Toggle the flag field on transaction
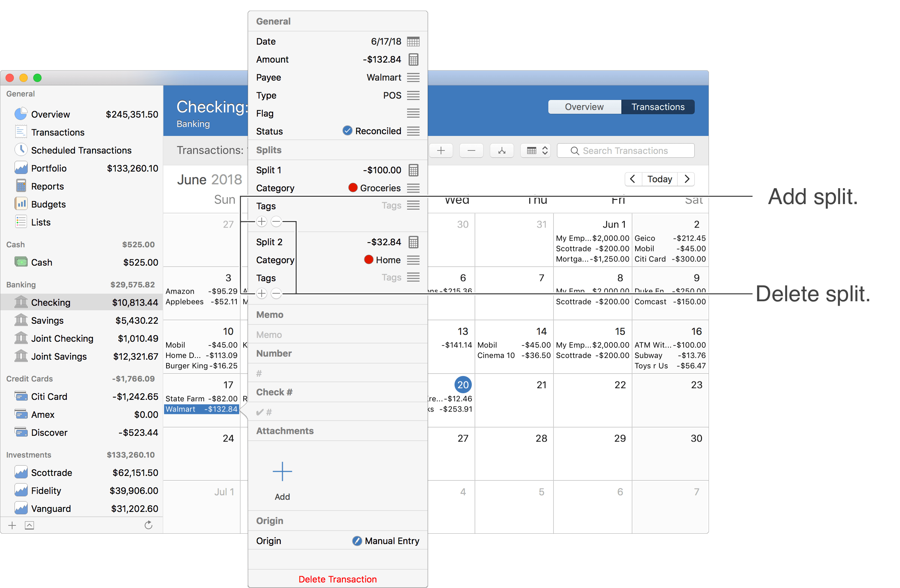The image size is (900, 588). pyautogui.click(x=414, y=113)
